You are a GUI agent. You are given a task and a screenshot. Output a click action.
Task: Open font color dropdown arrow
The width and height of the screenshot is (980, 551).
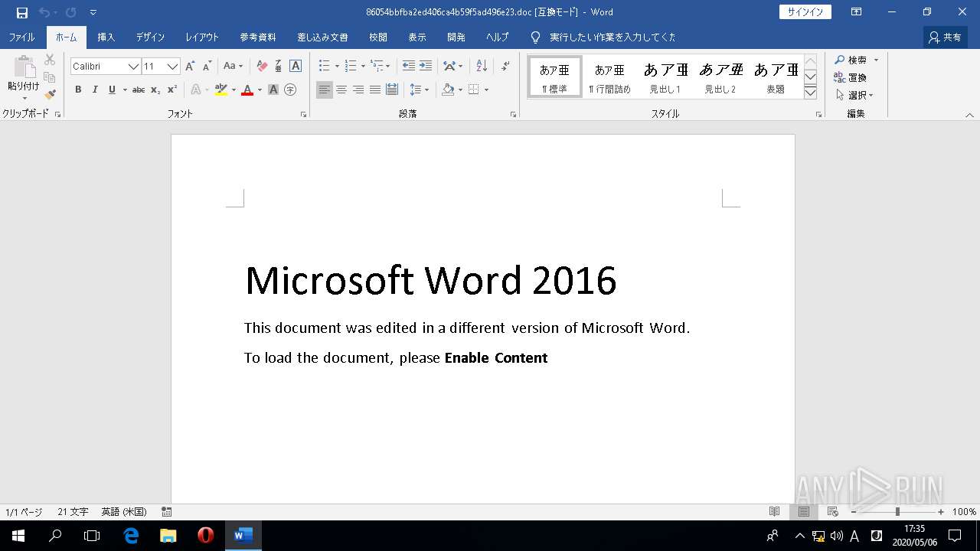[260, 90]
